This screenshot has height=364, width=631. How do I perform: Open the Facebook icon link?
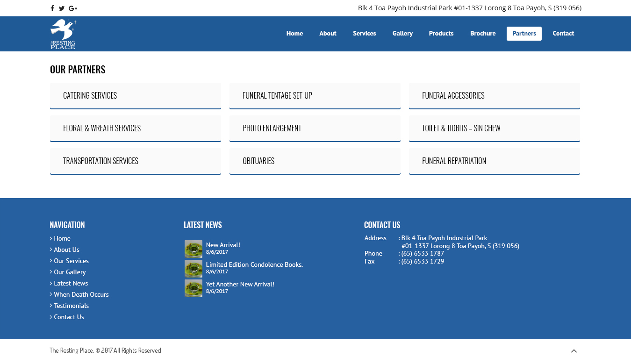[x=52, y=8]
